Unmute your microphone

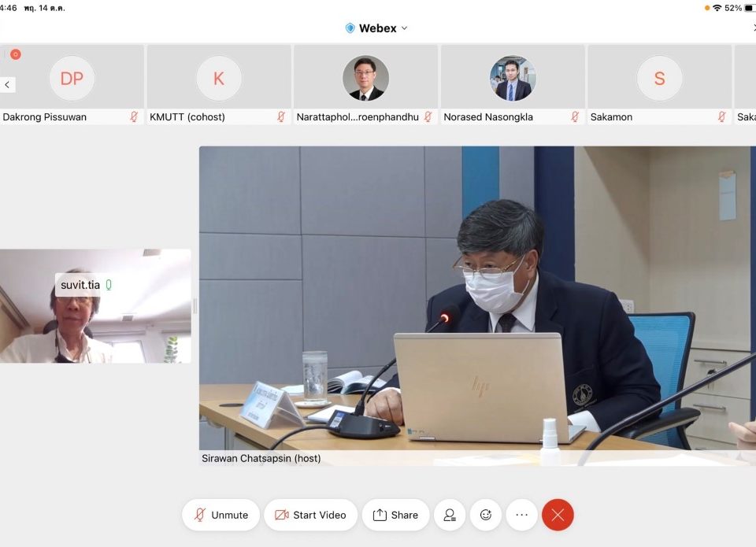220,515
